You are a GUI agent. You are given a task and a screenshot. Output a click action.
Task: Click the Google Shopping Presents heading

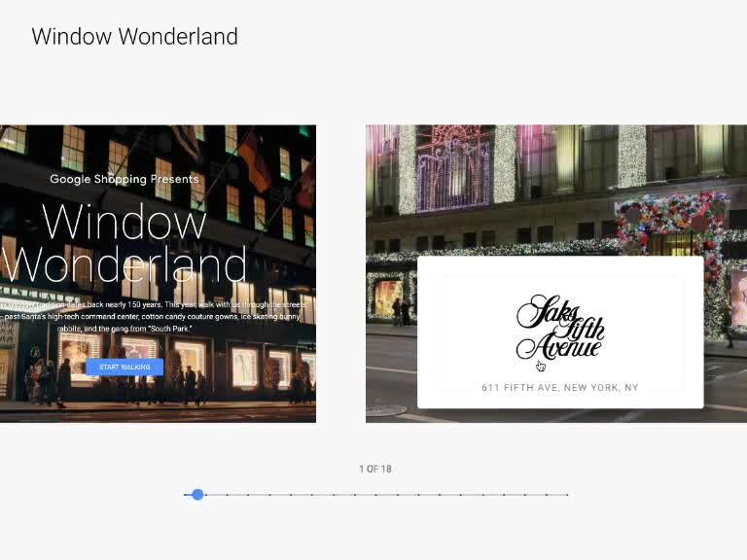pos(124,179)
